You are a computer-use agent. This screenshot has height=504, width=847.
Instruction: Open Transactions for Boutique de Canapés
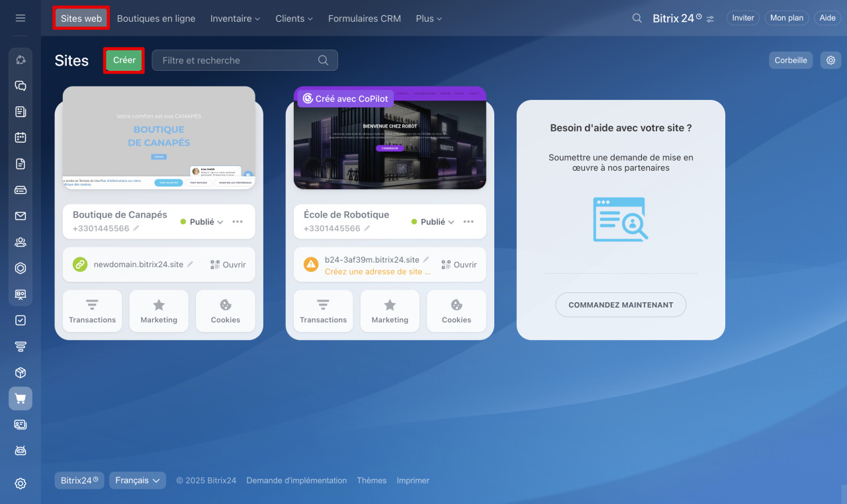(93, 311)
